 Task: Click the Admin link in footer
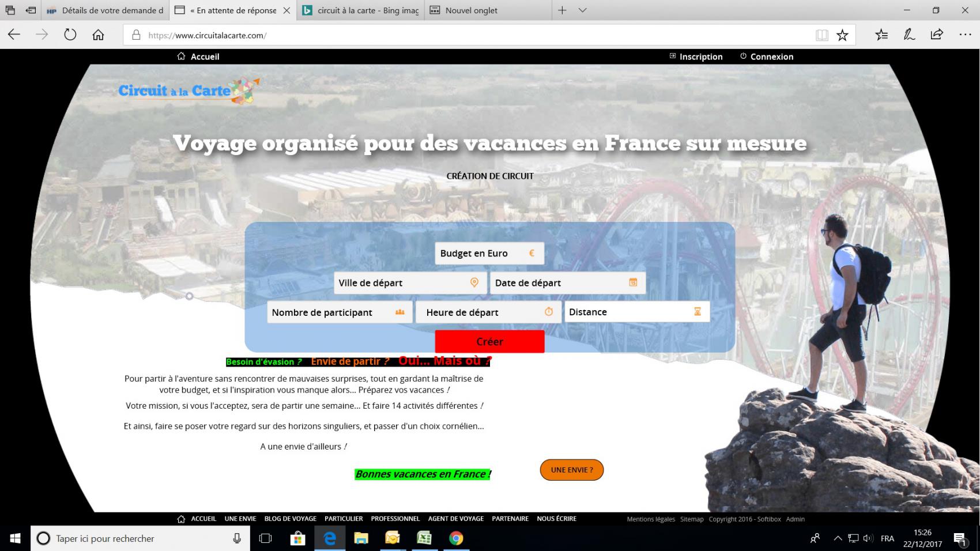(796, 519)
